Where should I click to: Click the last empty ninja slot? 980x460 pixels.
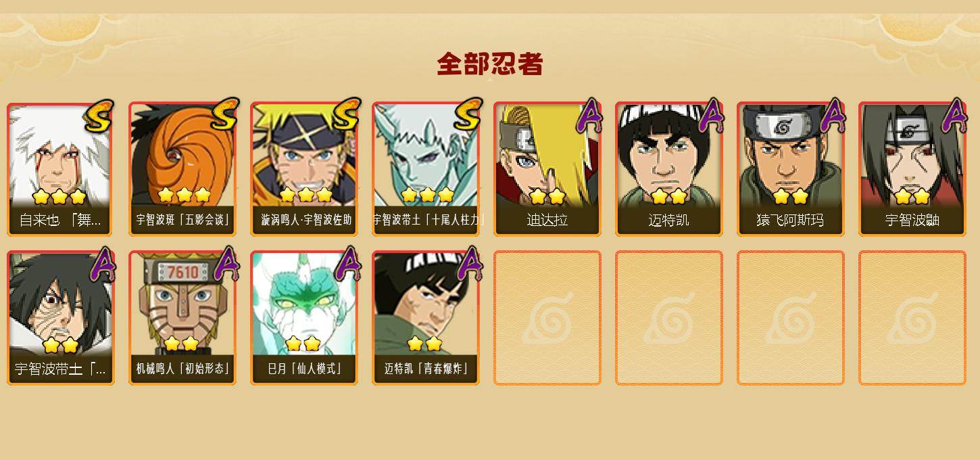pyautogui.click(x=912, y=318)
